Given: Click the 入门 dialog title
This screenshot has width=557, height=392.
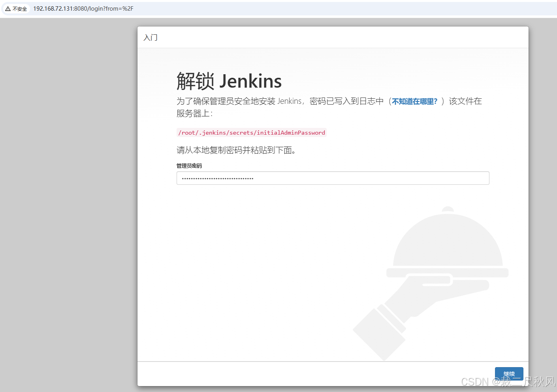Looking at the screenshot, I should (151, 38).
